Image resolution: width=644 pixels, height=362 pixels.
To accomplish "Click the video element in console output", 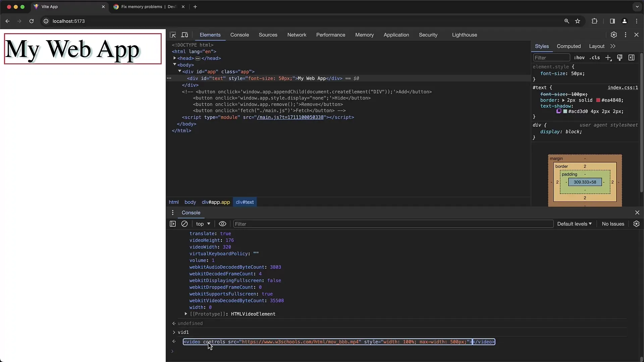I will (338, 342).
